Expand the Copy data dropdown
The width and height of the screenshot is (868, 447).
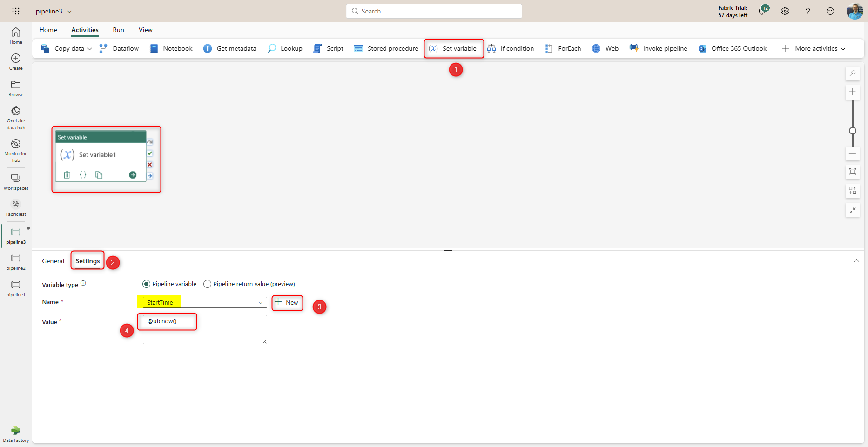(x=90, y=49)
